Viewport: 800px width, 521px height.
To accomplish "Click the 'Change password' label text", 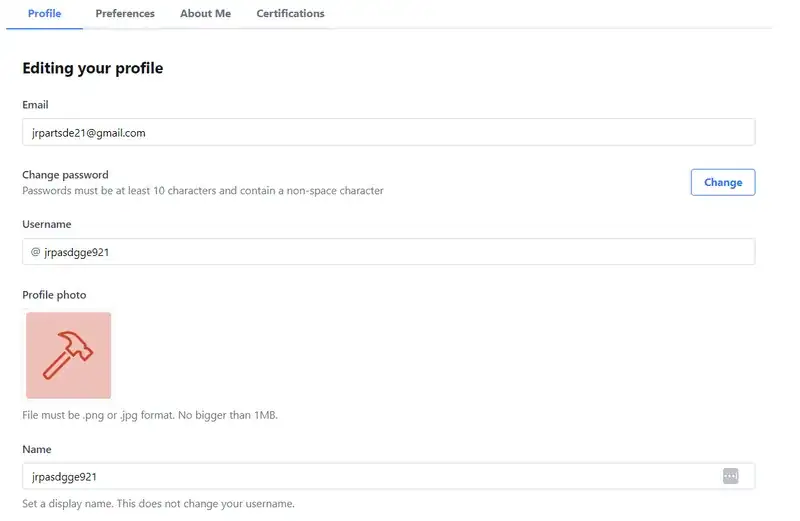I will [x=65, y=175].
